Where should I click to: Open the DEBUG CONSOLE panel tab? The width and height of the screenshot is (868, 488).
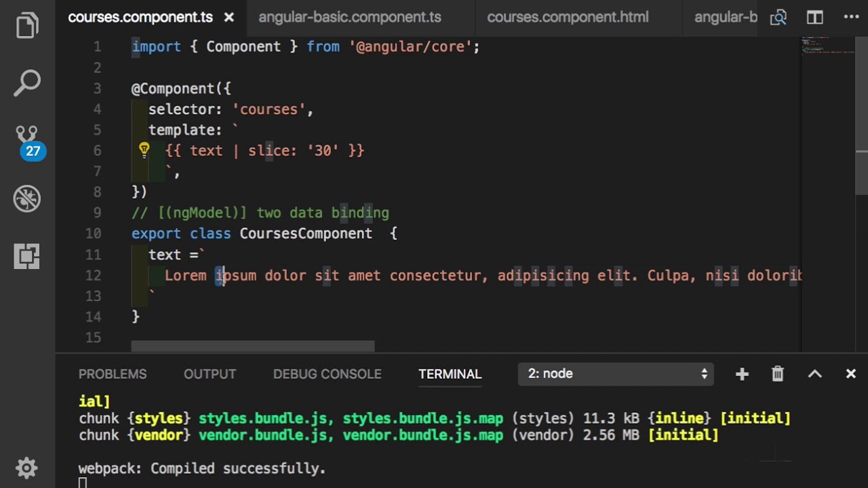pos(327,374)
